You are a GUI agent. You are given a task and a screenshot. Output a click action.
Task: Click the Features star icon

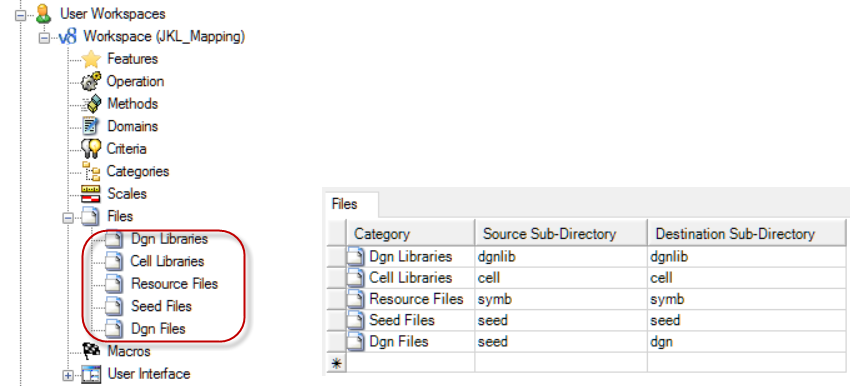91,59
